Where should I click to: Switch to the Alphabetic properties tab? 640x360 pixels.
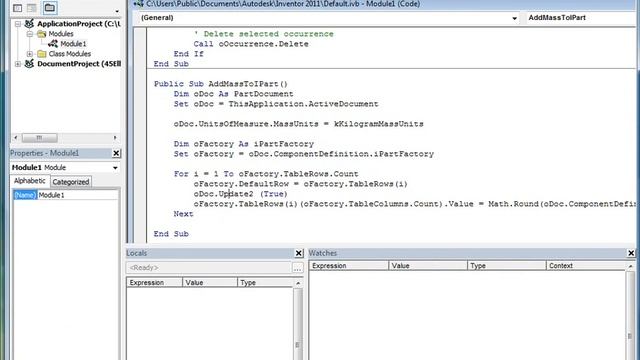(30, 181)
